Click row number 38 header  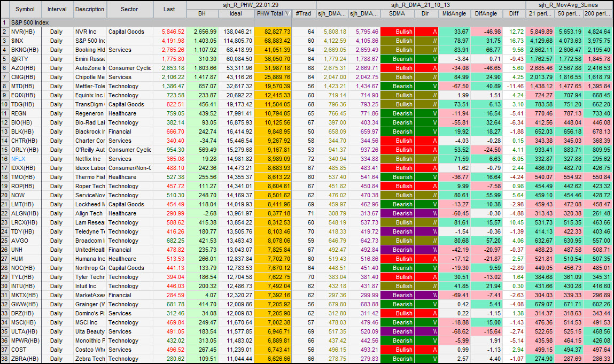(x=5, y=359)
